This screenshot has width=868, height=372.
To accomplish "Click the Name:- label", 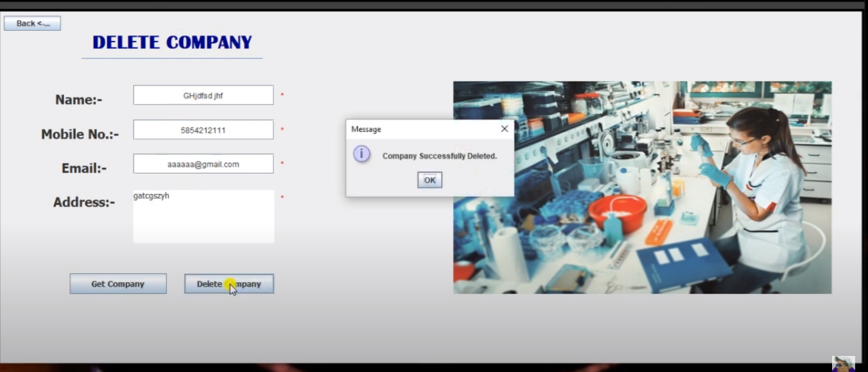I will [x=78, y=99].
